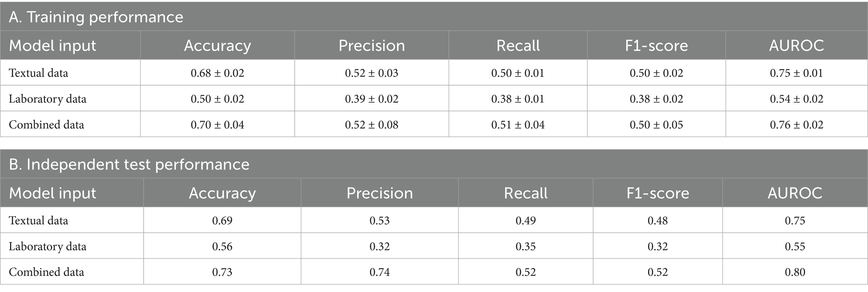Click 'Combined data' row label in independent test table
The width and height of the screenshot is (868, 292).
pyautogui.click(x=46, y=272)
